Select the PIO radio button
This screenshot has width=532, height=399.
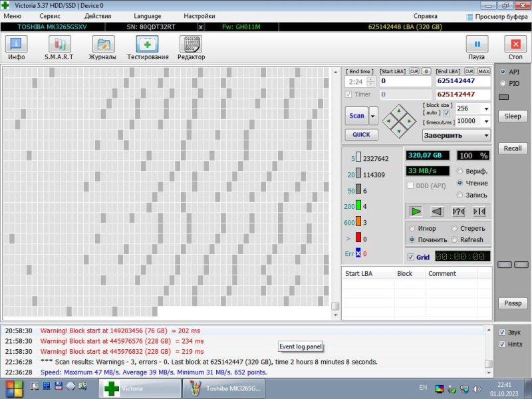503,83
